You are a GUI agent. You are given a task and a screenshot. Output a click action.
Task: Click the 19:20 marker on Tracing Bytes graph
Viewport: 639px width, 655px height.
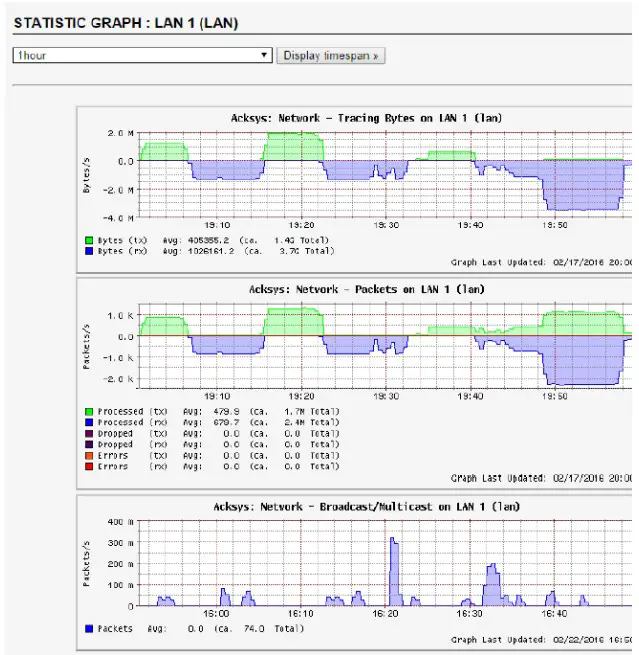pyautogui.click(x=301, y=225)
